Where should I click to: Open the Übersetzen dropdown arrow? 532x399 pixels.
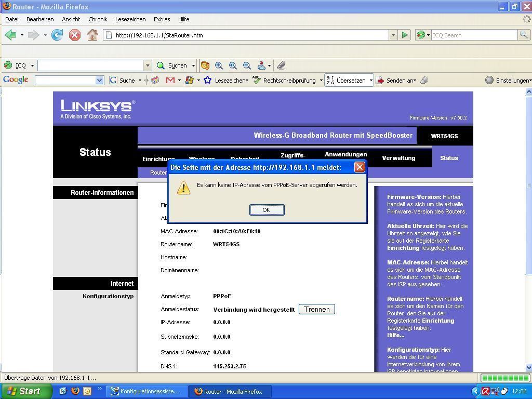click(x=371, y=81)
